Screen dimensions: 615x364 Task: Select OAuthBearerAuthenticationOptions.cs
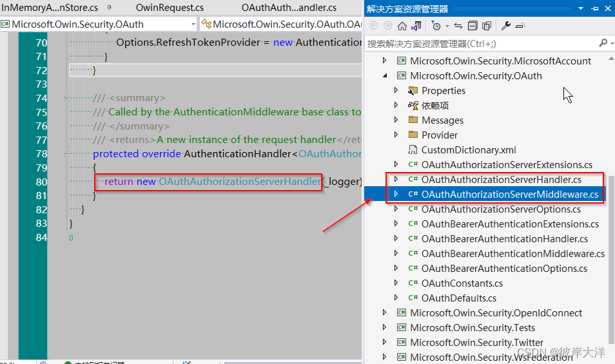click(504, 269)
